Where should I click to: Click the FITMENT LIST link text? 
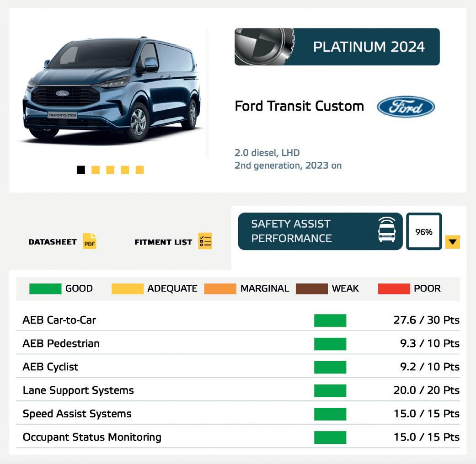163,242
